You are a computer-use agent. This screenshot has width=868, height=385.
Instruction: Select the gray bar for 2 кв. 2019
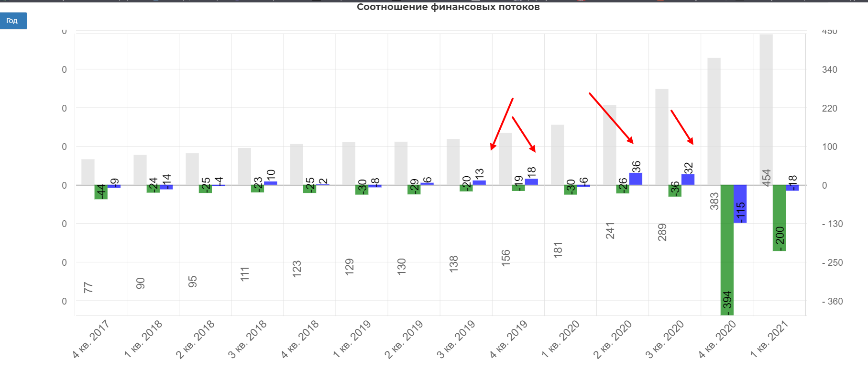coord(401,163)
